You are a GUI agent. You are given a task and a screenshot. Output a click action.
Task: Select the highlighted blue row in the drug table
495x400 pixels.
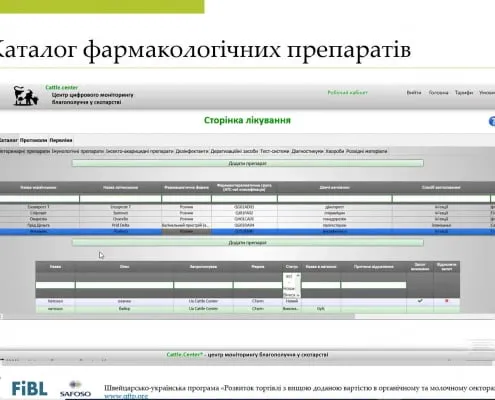point(247,231)
